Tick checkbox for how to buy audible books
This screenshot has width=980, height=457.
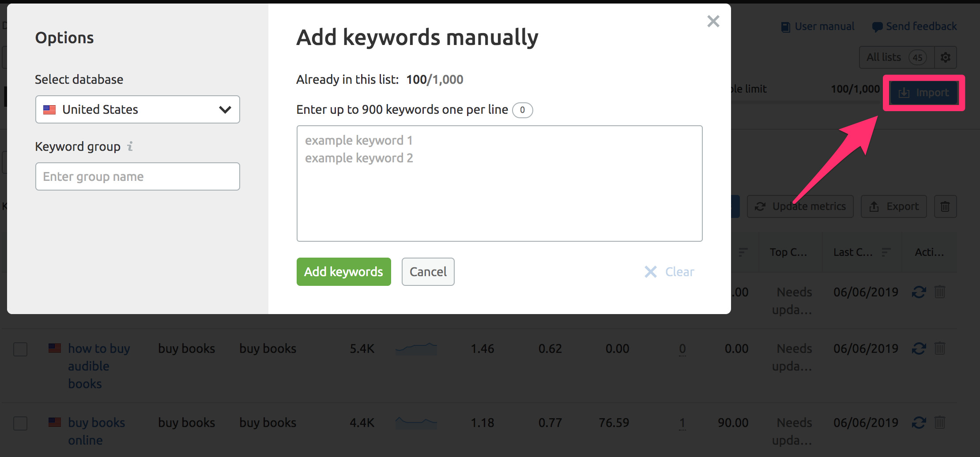coord(20,349)
